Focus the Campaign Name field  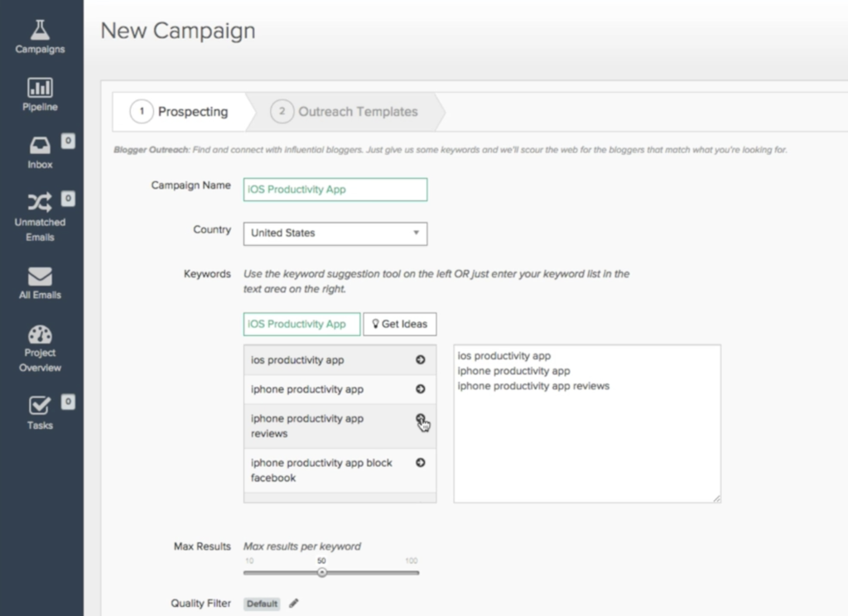(x=335, y=190)
